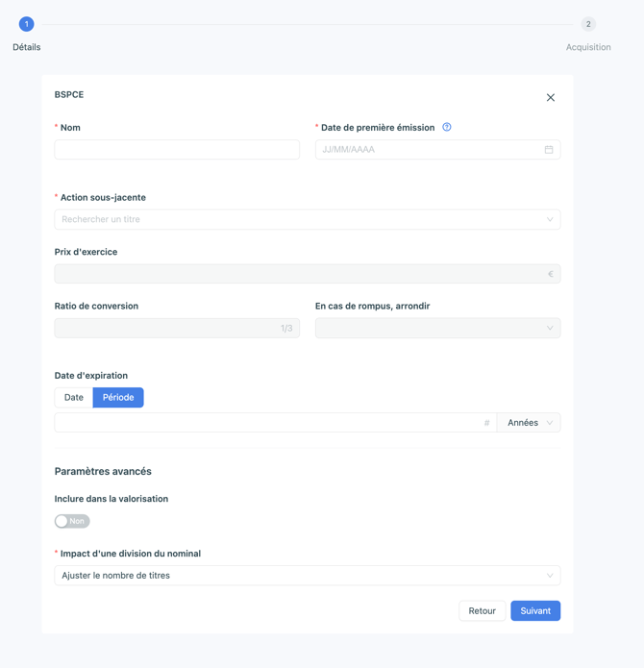The image size is (644, 668).
Task: Expand the Action sous-jacente dropdown
Action: click(x=307, y=219)
